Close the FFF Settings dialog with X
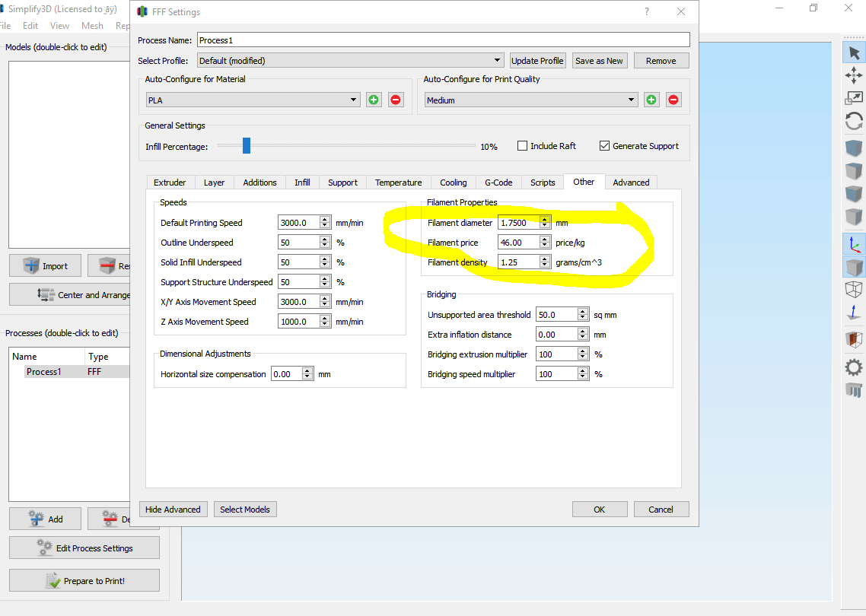The width and height of the screenshot is (866, 616). point(681,11)
